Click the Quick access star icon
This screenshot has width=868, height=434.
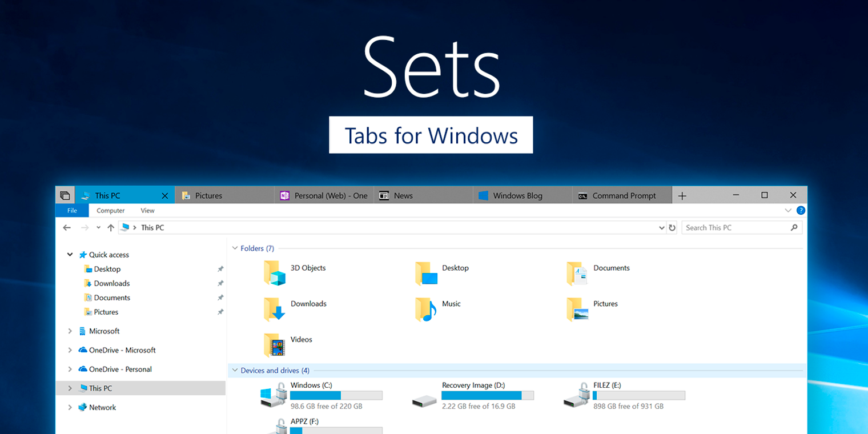83,255
